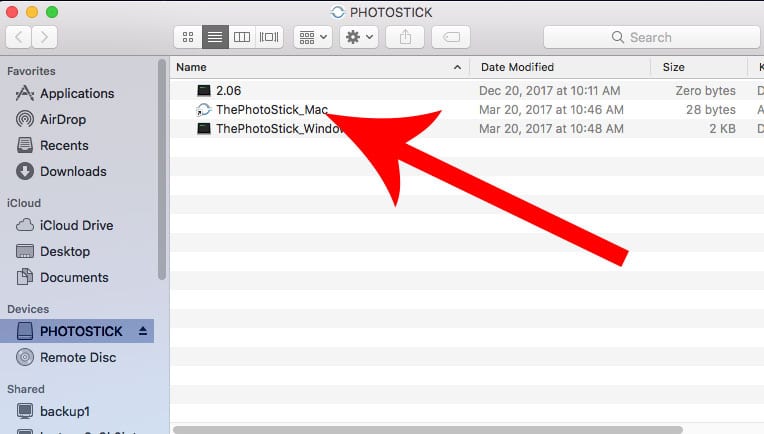
Task: Switch to list view in toolbar
Action: (214, 37)
